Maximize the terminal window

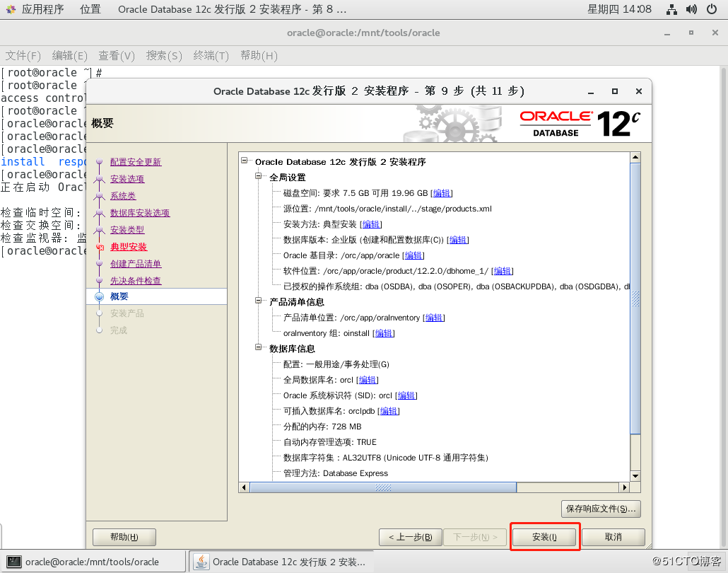point(691,33)
